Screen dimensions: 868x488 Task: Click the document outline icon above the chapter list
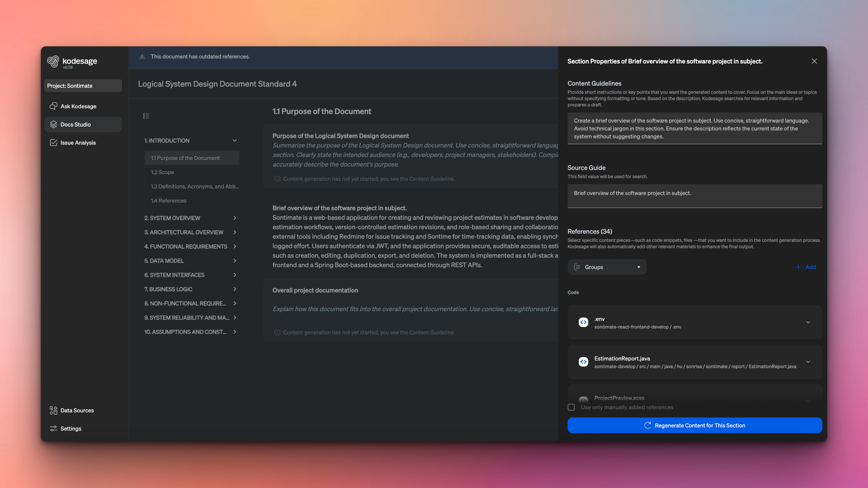point(146,115)
